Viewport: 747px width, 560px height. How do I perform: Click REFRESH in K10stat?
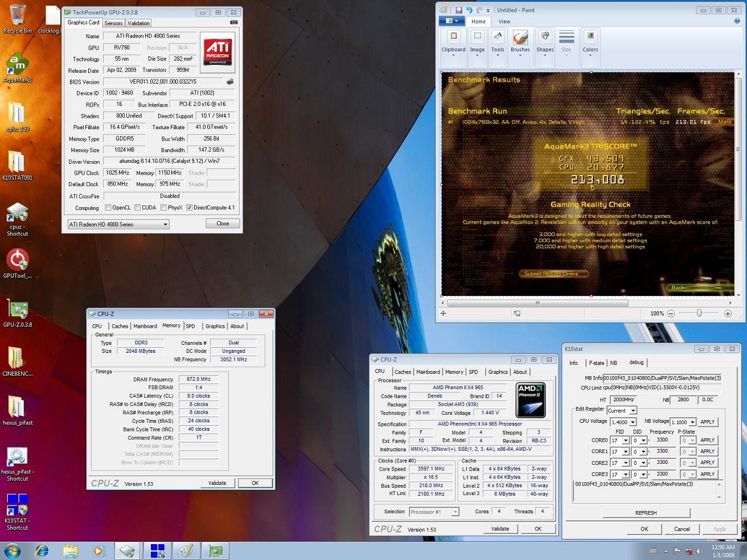(646, 513)
